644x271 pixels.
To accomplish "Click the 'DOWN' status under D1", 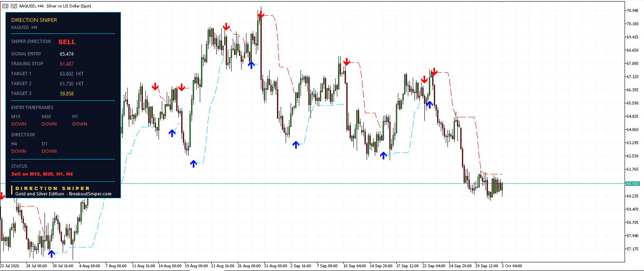I will point(49,151).
